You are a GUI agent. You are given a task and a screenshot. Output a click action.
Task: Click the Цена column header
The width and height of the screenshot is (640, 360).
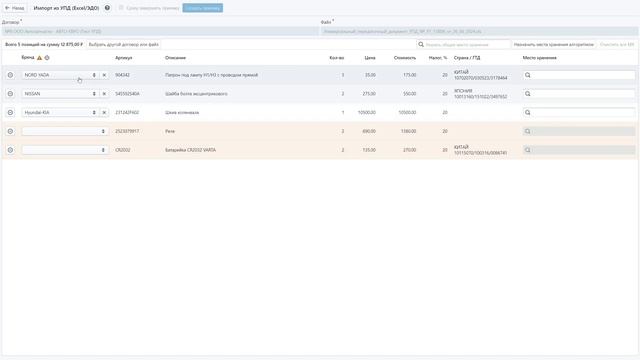370,58
